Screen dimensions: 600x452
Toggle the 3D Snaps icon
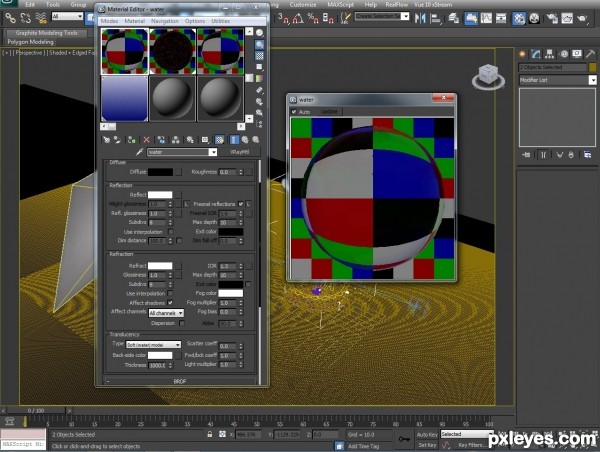coord(284,18)
